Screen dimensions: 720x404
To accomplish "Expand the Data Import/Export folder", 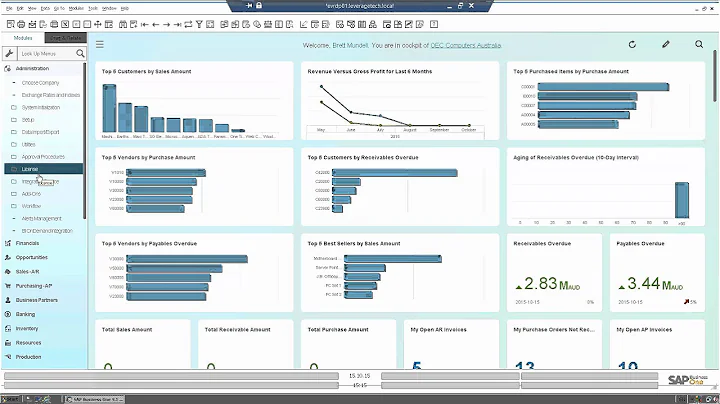I will (40, 132).
